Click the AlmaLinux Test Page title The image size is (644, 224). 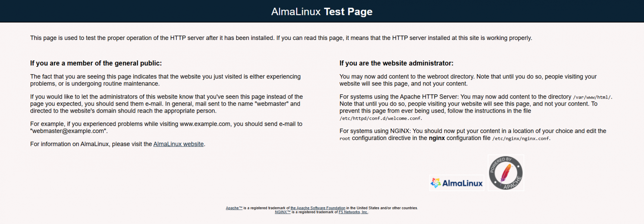click(x=322, y=12)
